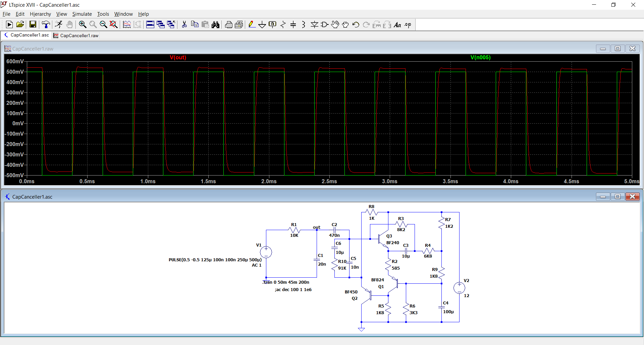644x345 pixels.
Task: Click the BF450 transistor label
Action: pos(351,292)
